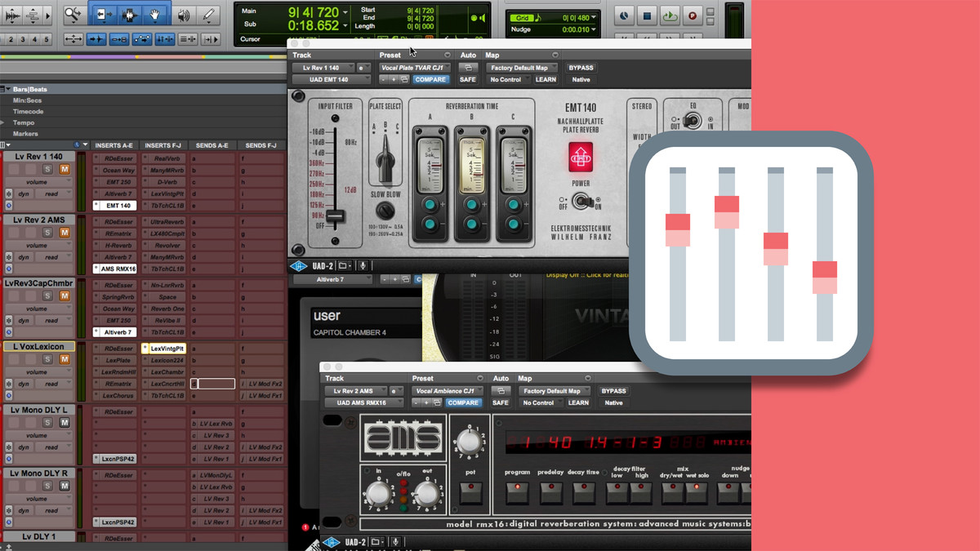Click plate A reverberation time plus button

(431, 205)
